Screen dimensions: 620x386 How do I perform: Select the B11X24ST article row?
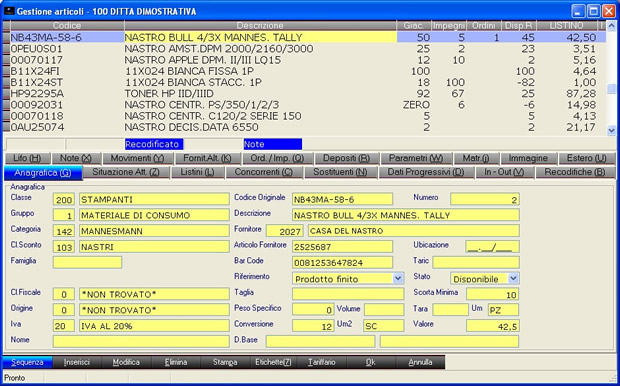click(x=304, y=82)
